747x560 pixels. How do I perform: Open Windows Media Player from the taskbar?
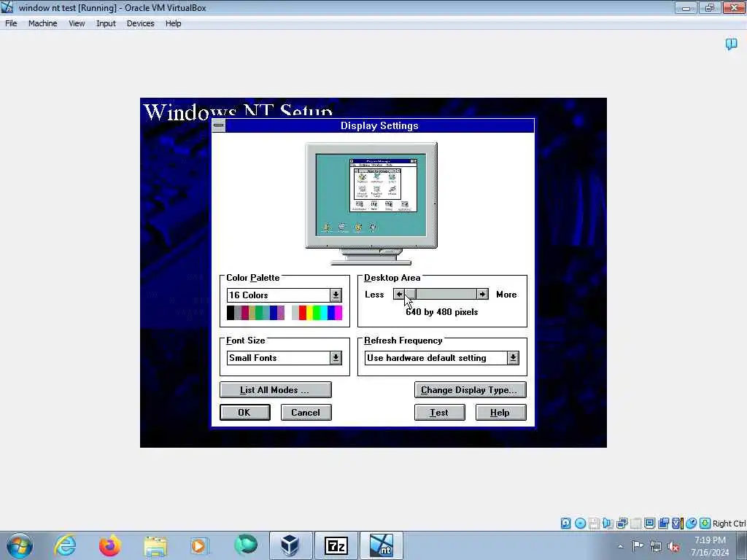[199, 545]
